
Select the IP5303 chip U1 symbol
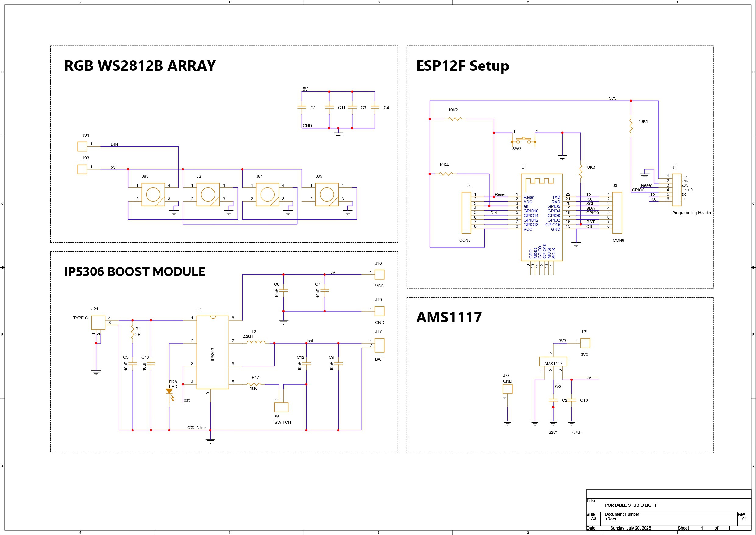tap(212, 352)
